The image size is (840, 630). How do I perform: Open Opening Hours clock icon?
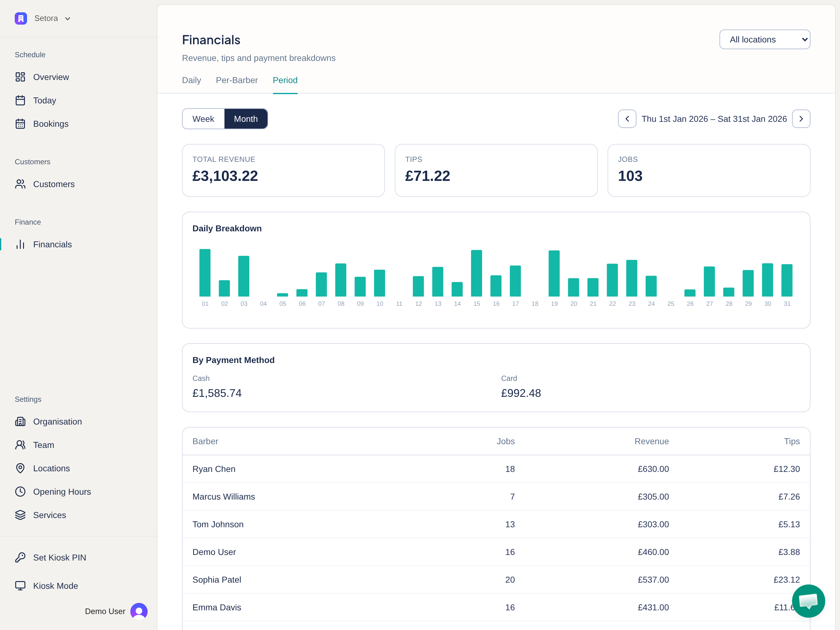pos(20,492)
